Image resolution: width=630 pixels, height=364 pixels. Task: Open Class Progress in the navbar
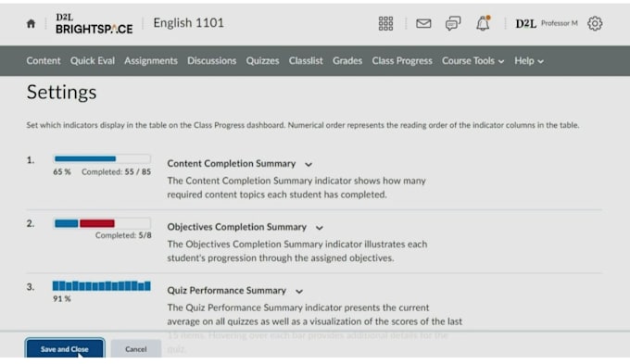point(402,61)
